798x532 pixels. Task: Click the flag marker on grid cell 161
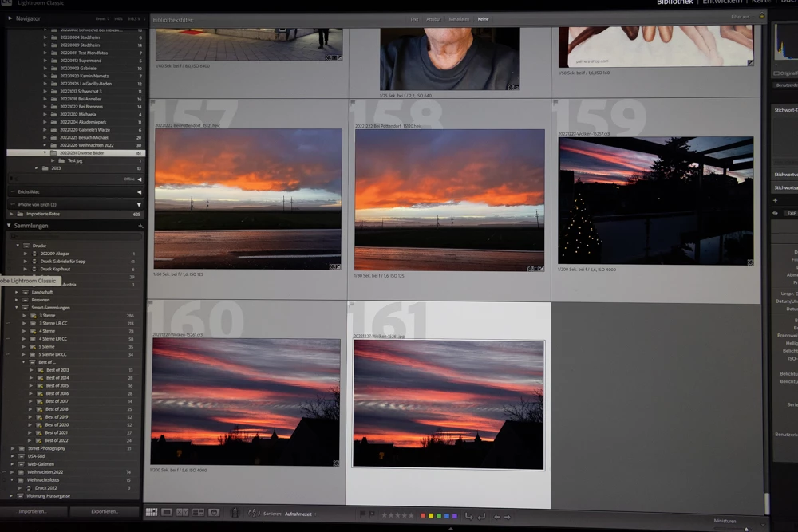(351, 305)
